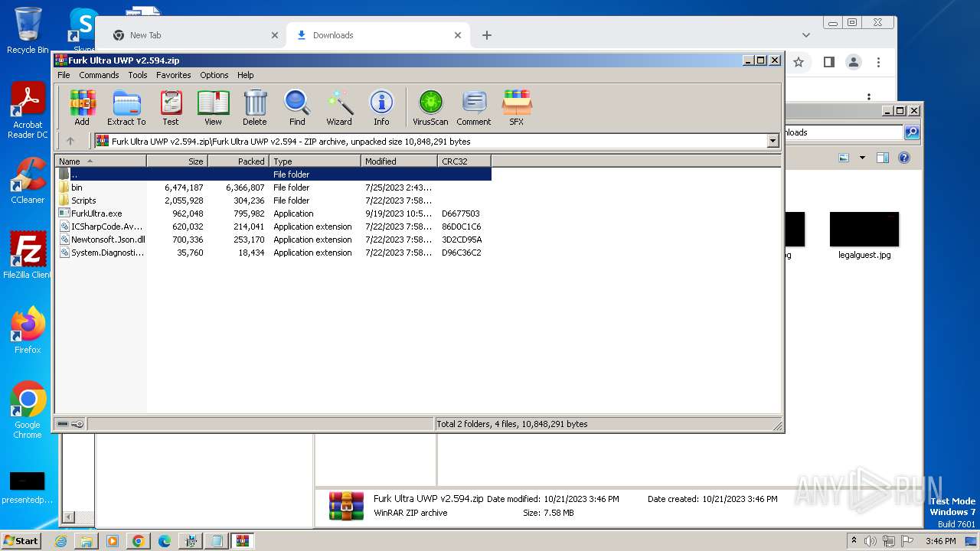Open the Help menu in WinRAR
980x551 pixels.
coord(245,75)
